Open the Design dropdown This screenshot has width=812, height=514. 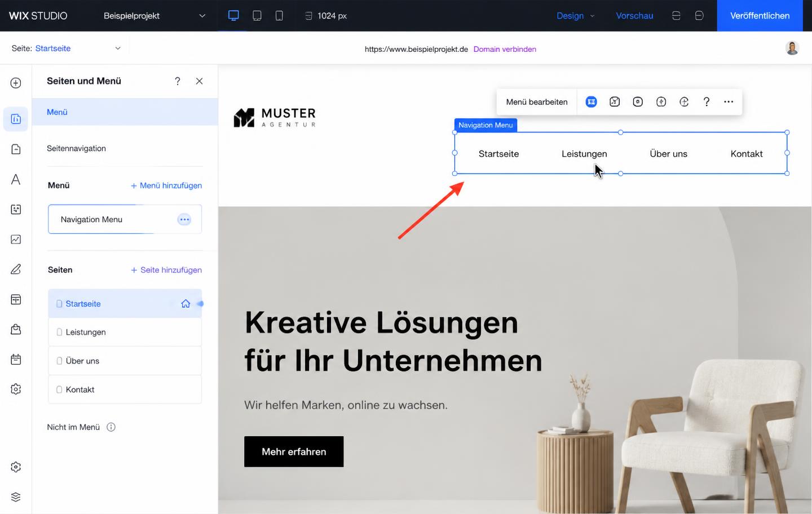(576, 16)
